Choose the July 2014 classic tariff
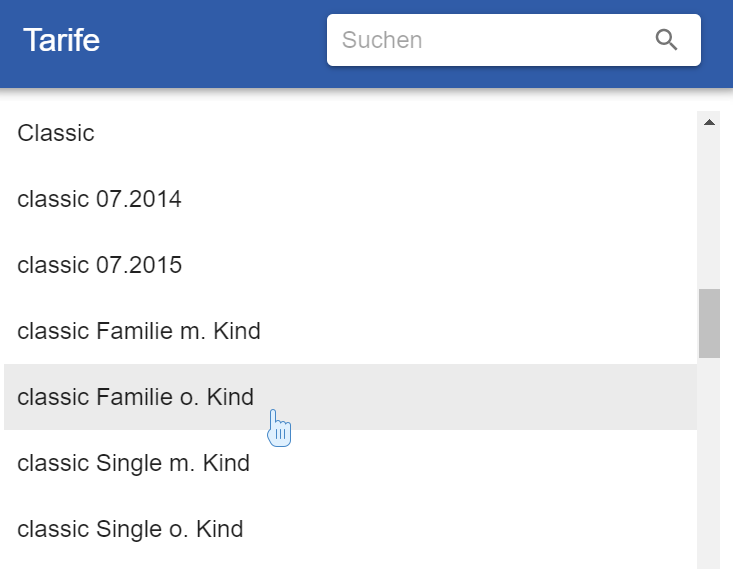Screen dimensions: 733x569 click(x=99, y=199)
